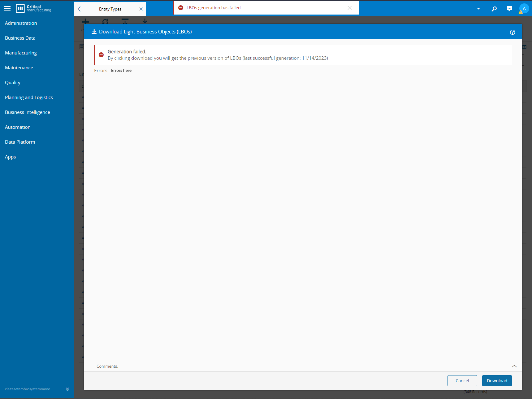Viewport: 532px width, 399px height.
Task: Close the Entity Types tab
Action: tap(141, 9)
